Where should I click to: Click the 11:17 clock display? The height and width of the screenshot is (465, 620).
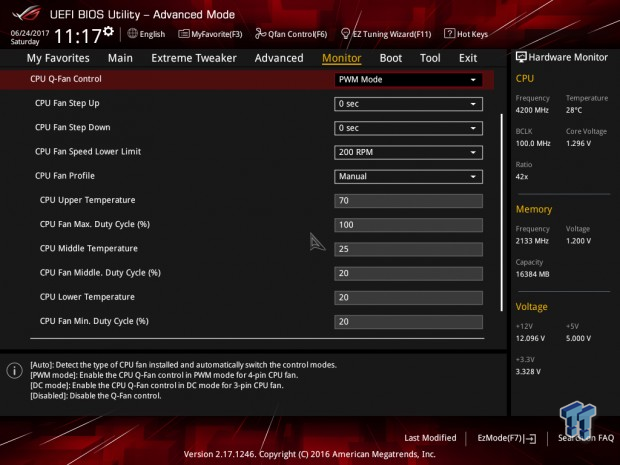pyautogui.click(x=78, y=36)
